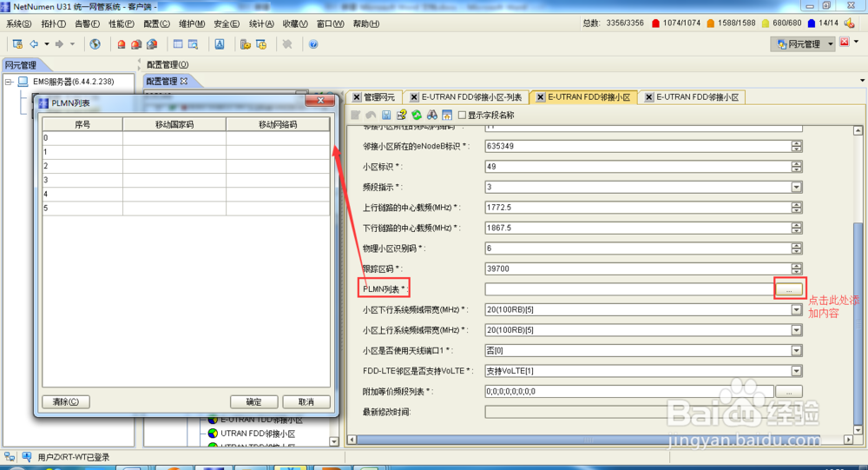
Task: Click the red critical alarm count 1074/1074
Action: point(676,23)
